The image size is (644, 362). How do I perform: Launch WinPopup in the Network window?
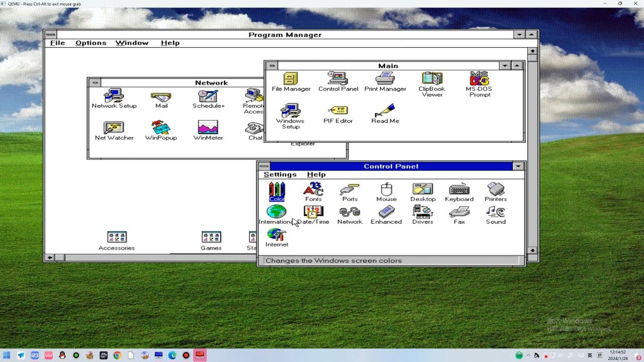tap(160, 127)
